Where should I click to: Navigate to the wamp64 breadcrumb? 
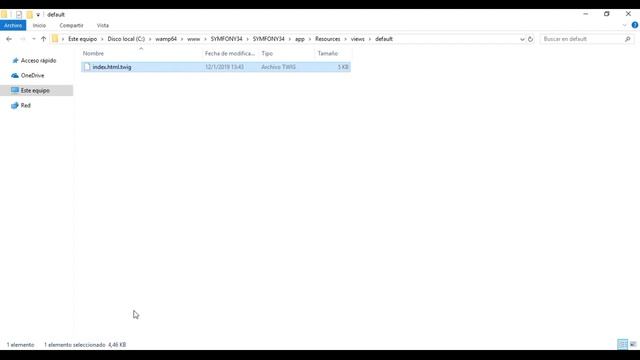tap(166, 39)
